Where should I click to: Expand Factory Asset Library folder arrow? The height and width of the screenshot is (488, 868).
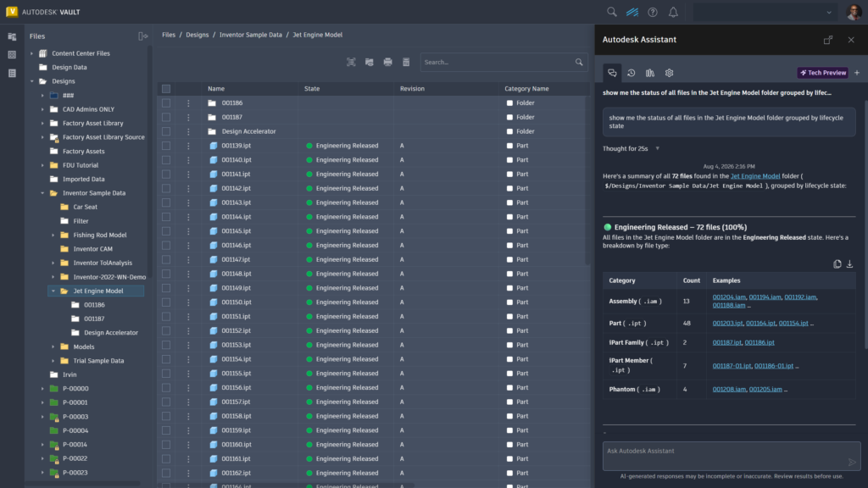pos(42,124)
